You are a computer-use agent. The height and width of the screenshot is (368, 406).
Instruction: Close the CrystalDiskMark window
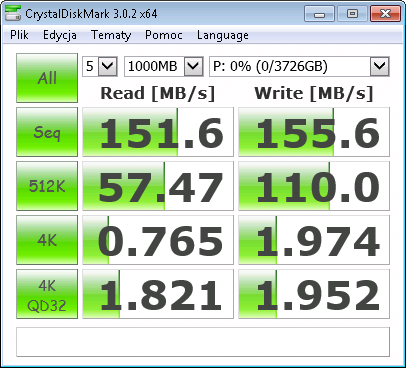385,14
